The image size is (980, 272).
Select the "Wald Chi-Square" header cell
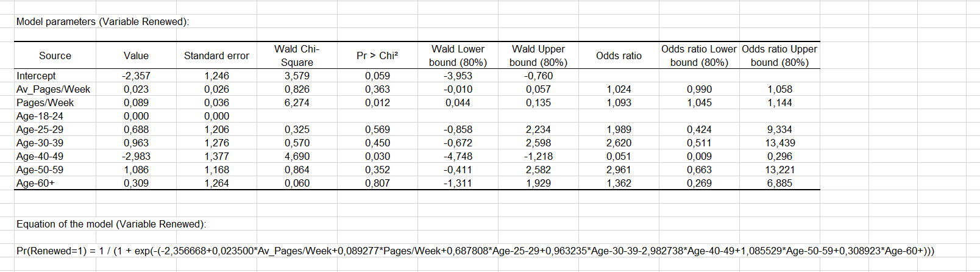pyautogui.click(x=297, y=55)
